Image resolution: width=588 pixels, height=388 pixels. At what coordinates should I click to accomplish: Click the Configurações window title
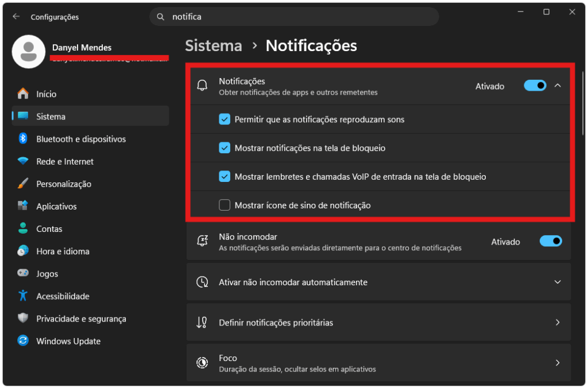pos(55,17)
